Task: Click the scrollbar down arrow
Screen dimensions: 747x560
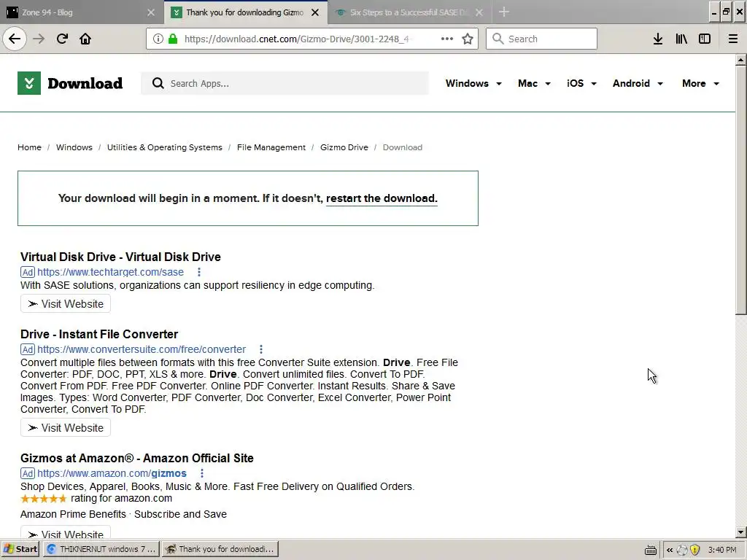Action: point(740,532)
